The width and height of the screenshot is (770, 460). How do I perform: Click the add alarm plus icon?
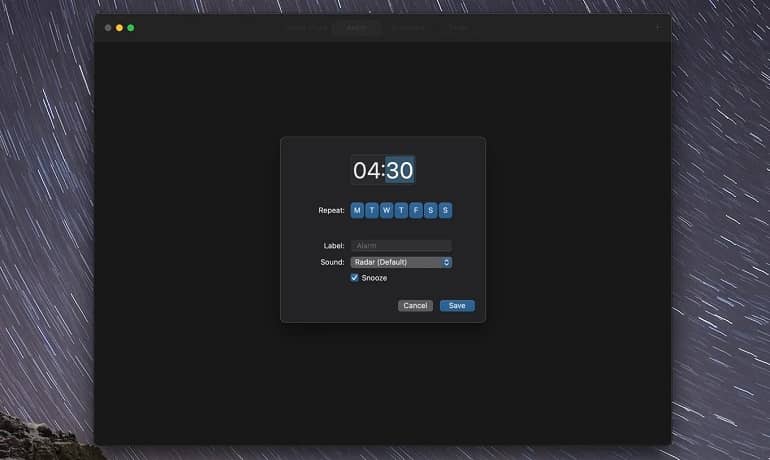(657, 28)
